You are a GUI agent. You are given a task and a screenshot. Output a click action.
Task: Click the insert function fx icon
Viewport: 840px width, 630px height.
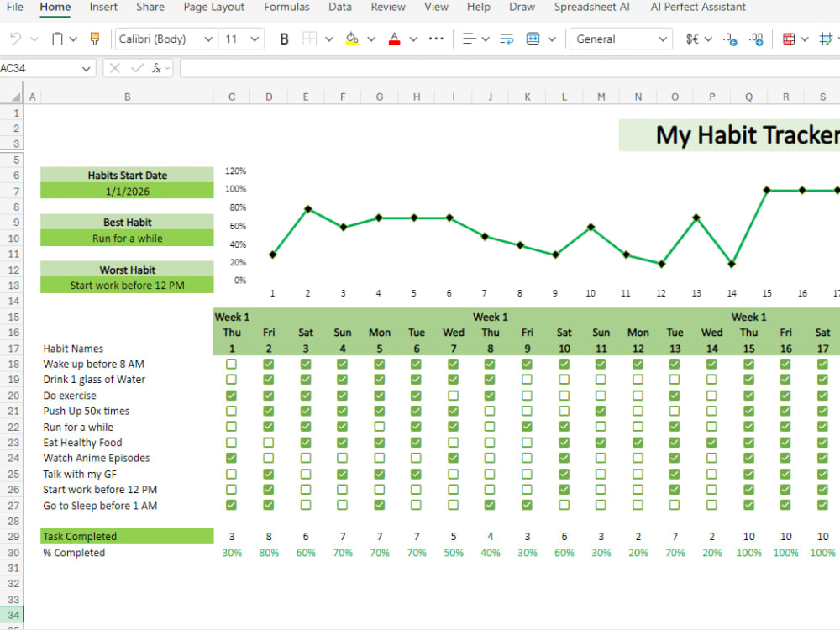click(156, 68)
